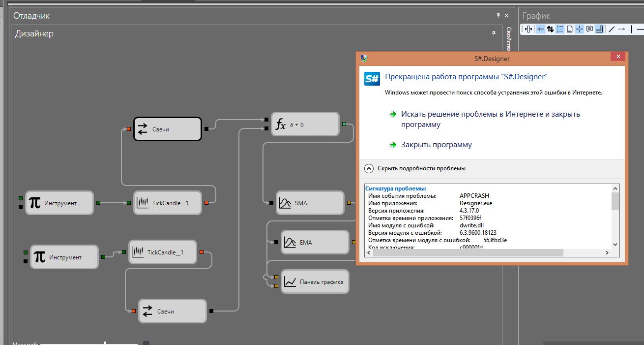Select the 4.3.17.0 version text

coord(469,211)
